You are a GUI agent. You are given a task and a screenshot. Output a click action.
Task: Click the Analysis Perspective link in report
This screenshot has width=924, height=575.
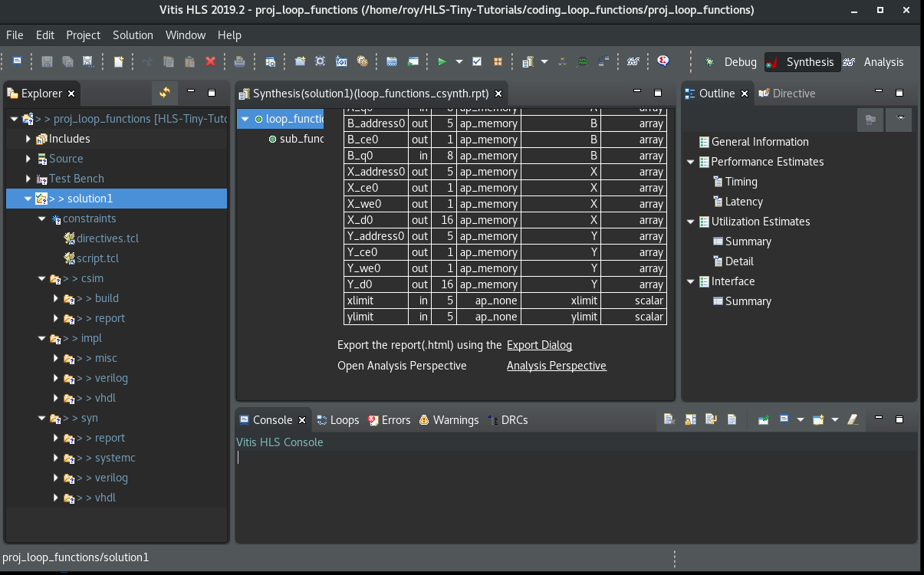(x=556, y=366)
